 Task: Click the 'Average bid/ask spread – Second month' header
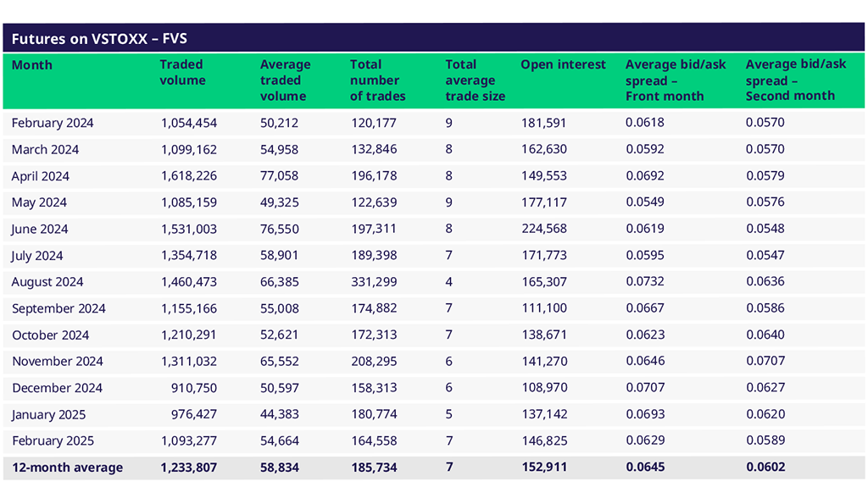click(795, 80)
